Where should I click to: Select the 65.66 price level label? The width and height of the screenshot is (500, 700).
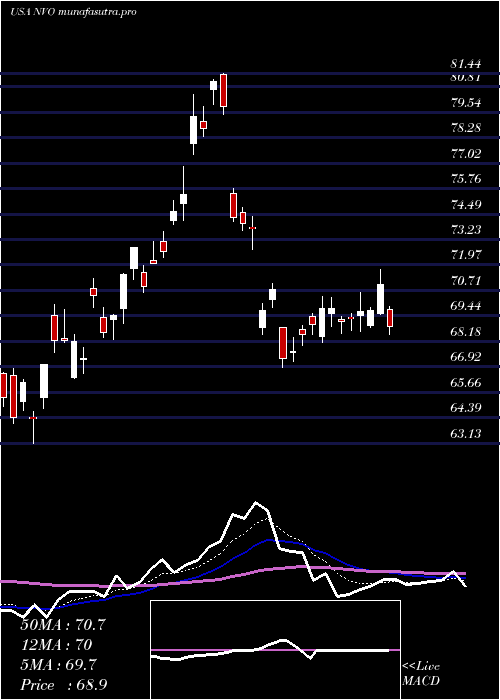coord(466,383)
